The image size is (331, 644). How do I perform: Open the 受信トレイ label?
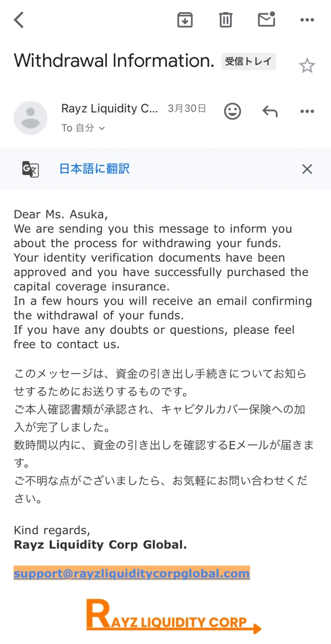248,61
